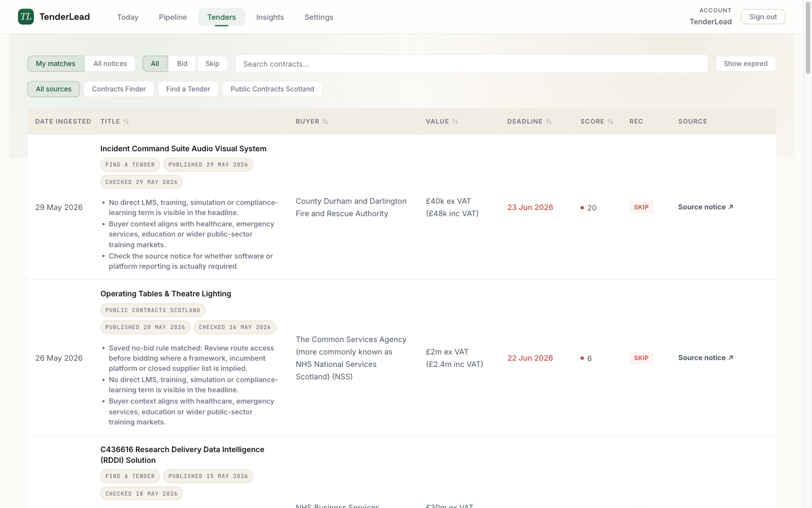Click Published 15 May 2026 tag
The width and height of the screenshot is (812, 508).
click(x=208, y=476)
